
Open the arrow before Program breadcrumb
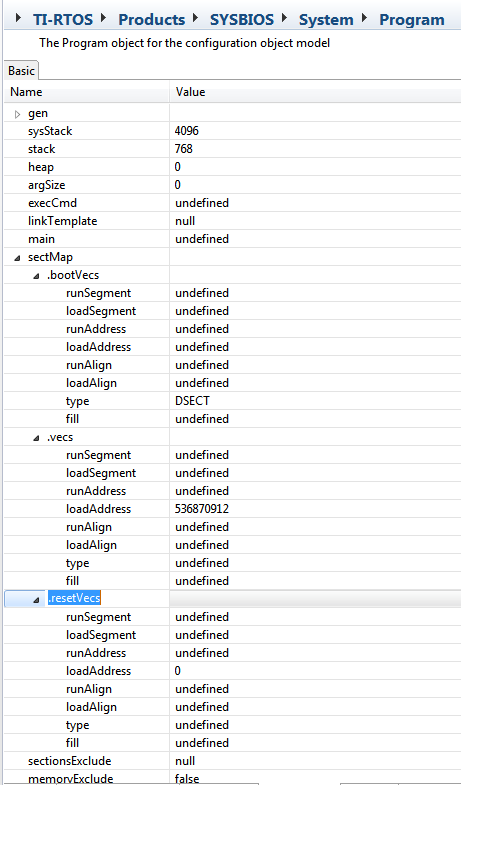tap(364, 18)
